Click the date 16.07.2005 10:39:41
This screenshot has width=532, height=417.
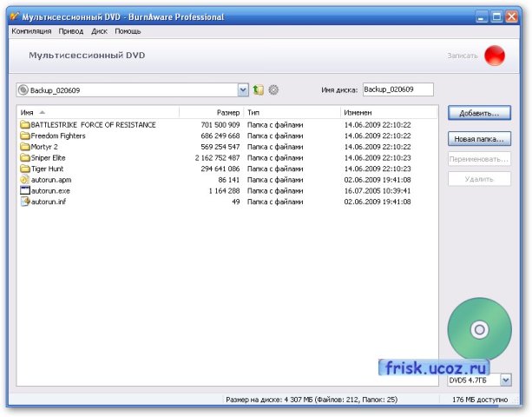pyautogui.click(x=378, y=191)
